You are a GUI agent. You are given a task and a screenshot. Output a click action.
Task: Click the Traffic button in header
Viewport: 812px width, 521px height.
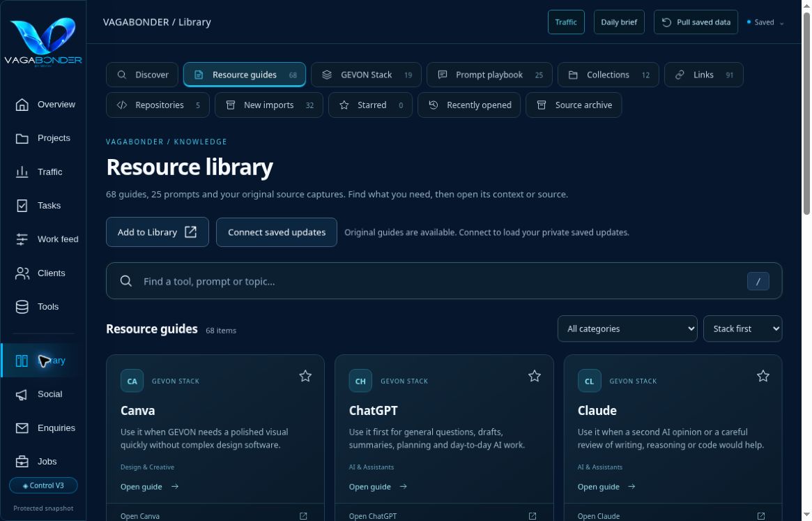point(566,22)
